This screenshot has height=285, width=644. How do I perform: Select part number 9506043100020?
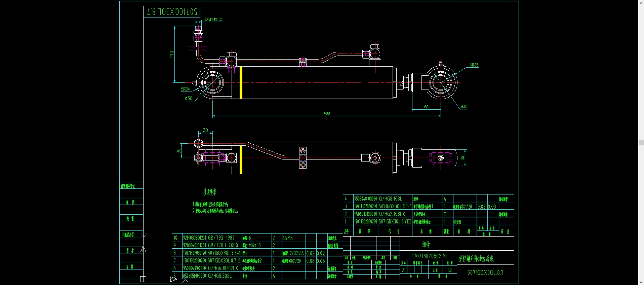(x=195, y=268)
